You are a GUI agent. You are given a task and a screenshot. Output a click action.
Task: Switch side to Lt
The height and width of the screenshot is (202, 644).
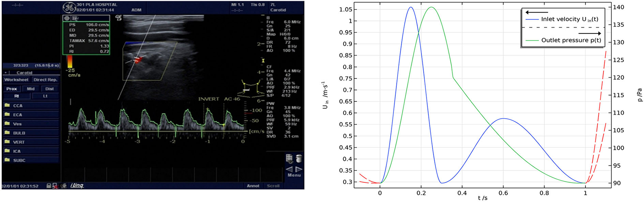[45, 96]
